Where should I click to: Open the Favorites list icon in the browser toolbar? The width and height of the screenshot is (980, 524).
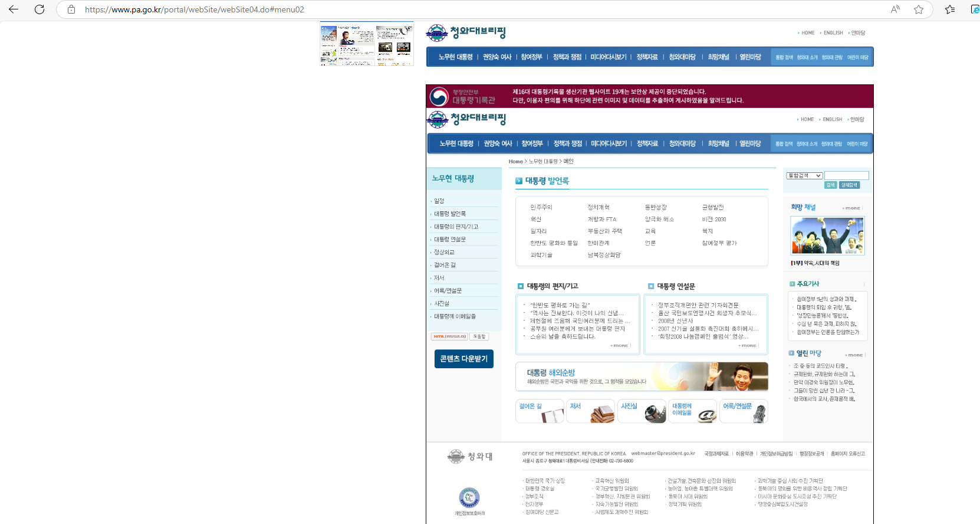(950, 9)
